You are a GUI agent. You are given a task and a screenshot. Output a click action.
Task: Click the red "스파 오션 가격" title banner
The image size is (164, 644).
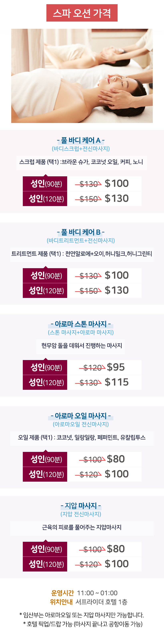click(x=82, y=13)
